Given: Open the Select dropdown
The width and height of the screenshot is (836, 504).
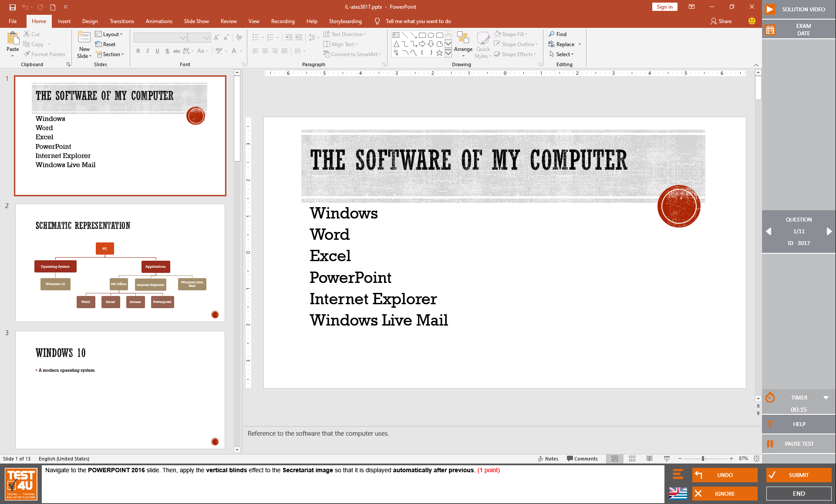Looking at the screenshot, I should (x=561, y=54).
